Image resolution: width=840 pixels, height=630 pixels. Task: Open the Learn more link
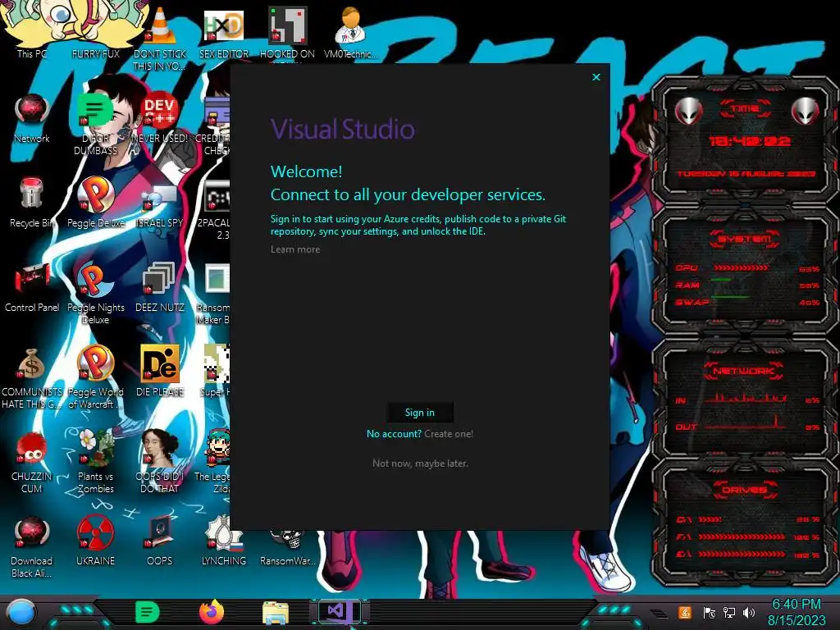coord(295,249)
